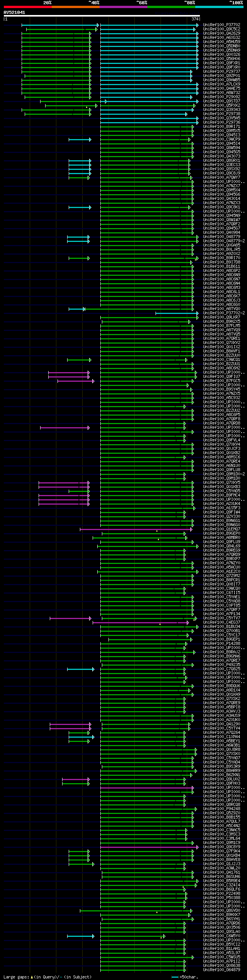This screenshot has height=980, width=247.
Task: Select the UniRef100_Q9FXR1 label
Action: pos(222,63)
